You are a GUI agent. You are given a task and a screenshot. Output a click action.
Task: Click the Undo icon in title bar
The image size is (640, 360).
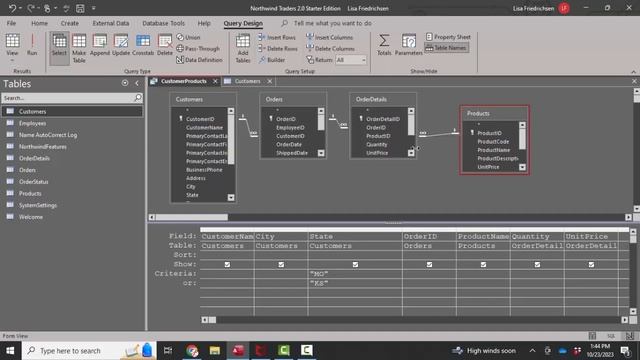[x=12, y=8]
